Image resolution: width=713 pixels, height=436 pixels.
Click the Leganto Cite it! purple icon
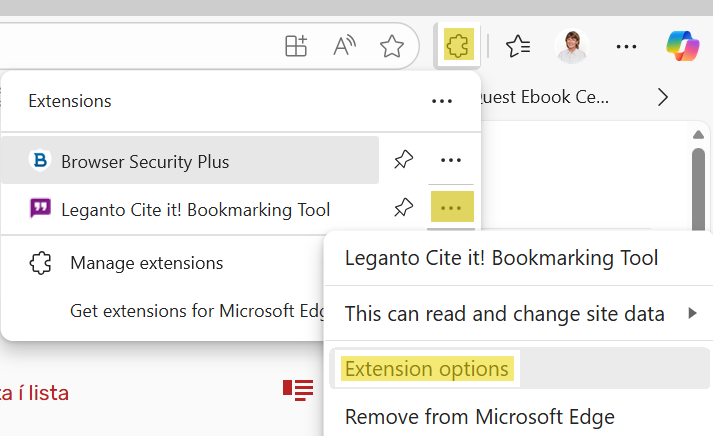click(40, 209)
